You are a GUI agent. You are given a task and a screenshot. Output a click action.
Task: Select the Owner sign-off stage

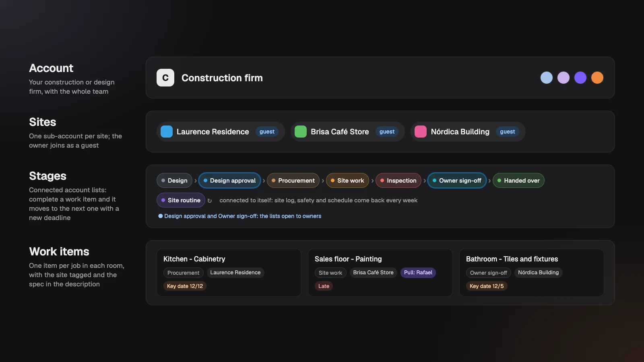click(457, 181)
